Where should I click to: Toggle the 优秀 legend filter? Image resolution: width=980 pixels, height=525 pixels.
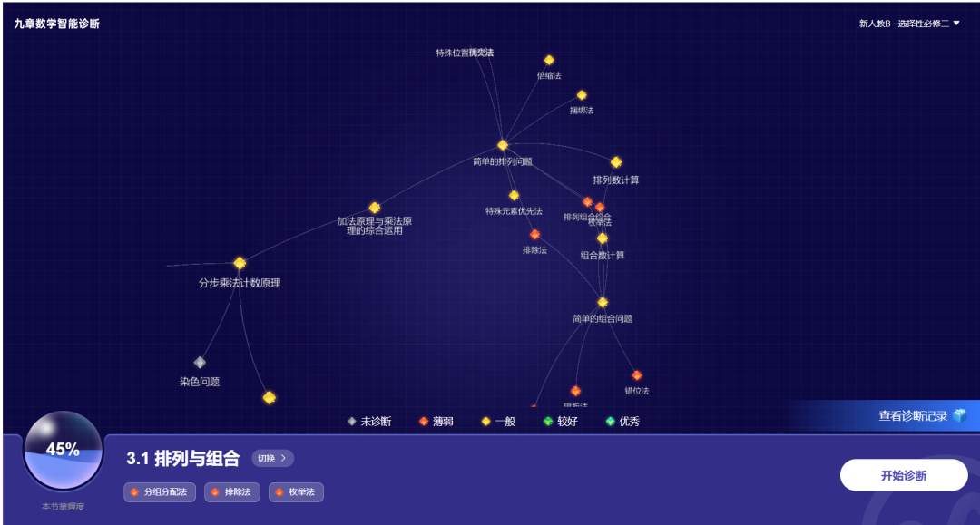point(622,422)
